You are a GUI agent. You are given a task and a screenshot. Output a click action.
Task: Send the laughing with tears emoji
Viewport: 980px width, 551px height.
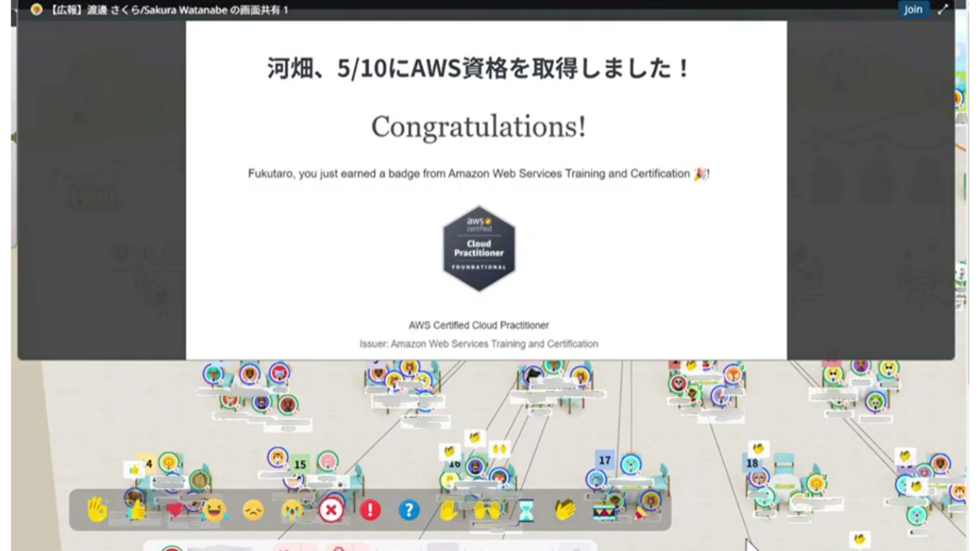click(x=214, y=510)
